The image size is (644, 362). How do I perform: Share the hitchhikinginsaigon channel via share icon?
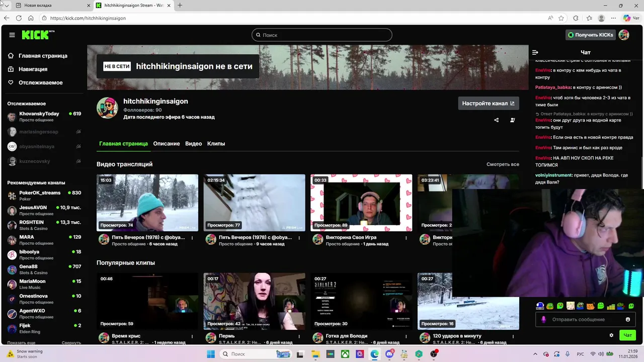coord(497,120)
